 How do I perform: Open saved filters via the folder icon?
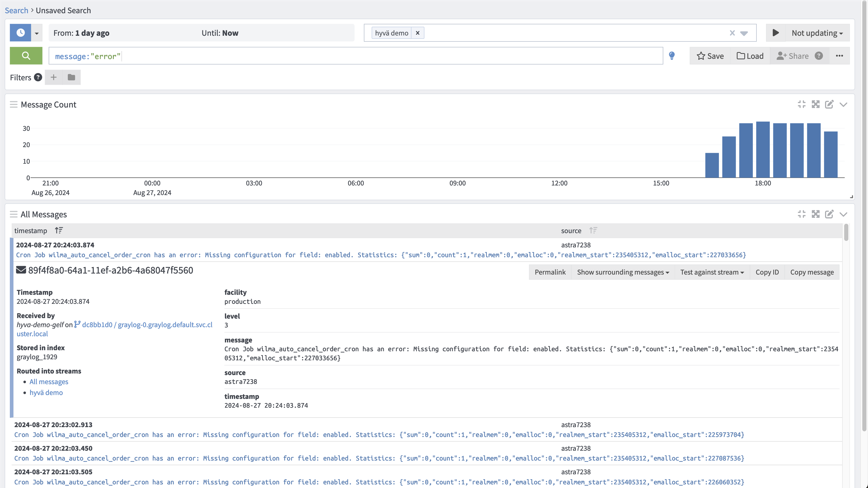point(71,77)
